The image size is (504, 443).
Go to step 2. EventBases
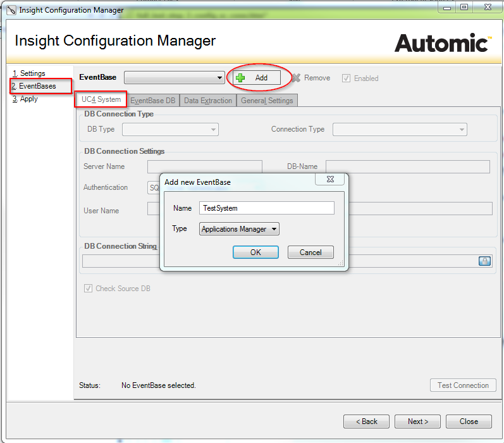point(34,86)
